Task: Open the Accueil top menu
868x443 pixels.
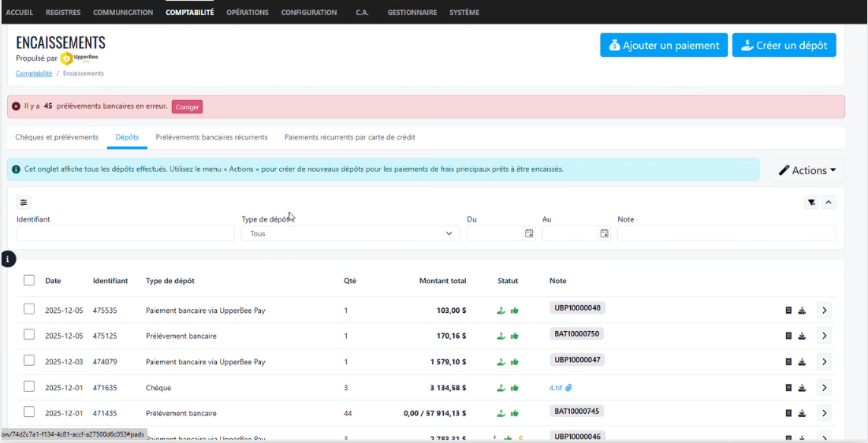Action: [20, 12]
